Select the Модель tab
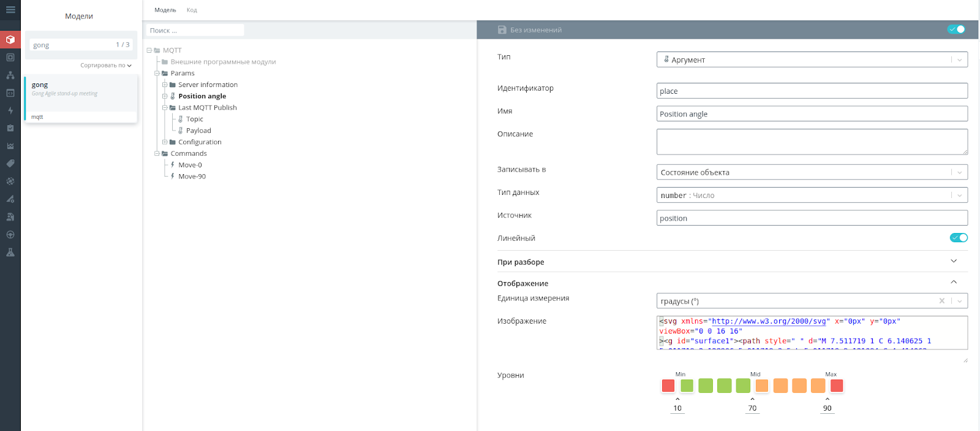 165,10
